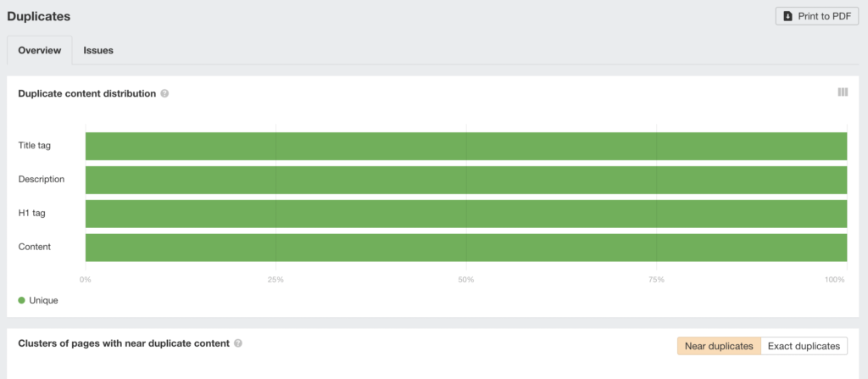Toggle the Unique legend entry
Image resolution: width=868 pixels, height=379 pixels.
coord(38,300)
